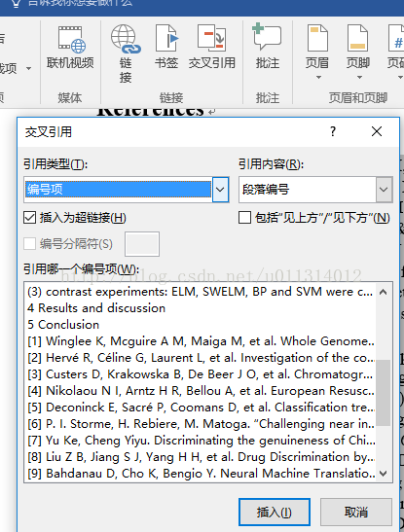The image size is (404, 532).
Task: Click the lightbulb tell-me search icon
Action: [16, 3]
